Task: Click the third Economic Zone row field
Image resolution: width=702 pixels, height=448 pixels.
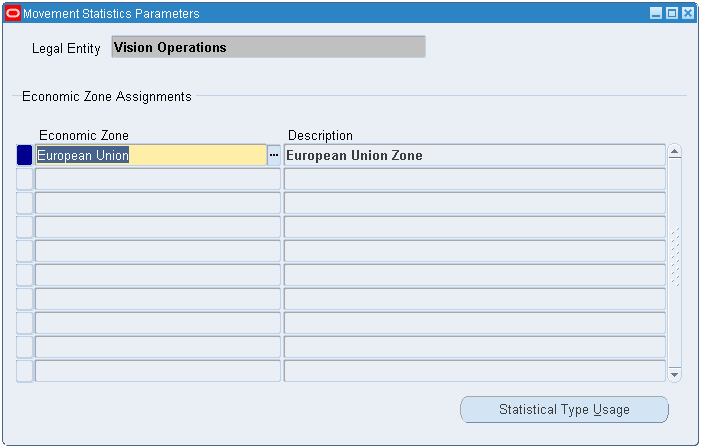Action: [157, 203]
